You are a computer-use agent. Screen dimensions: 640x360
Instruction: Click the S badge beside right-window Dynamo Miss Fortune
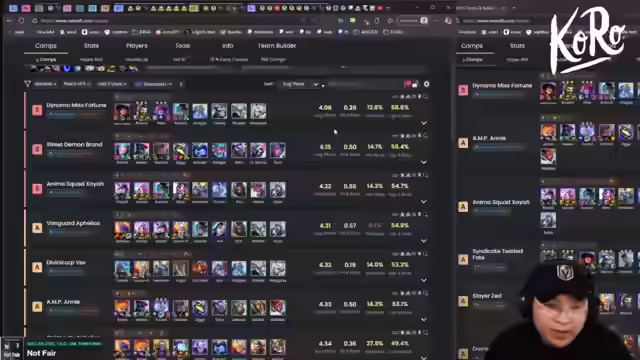click(x=463, y=90)
